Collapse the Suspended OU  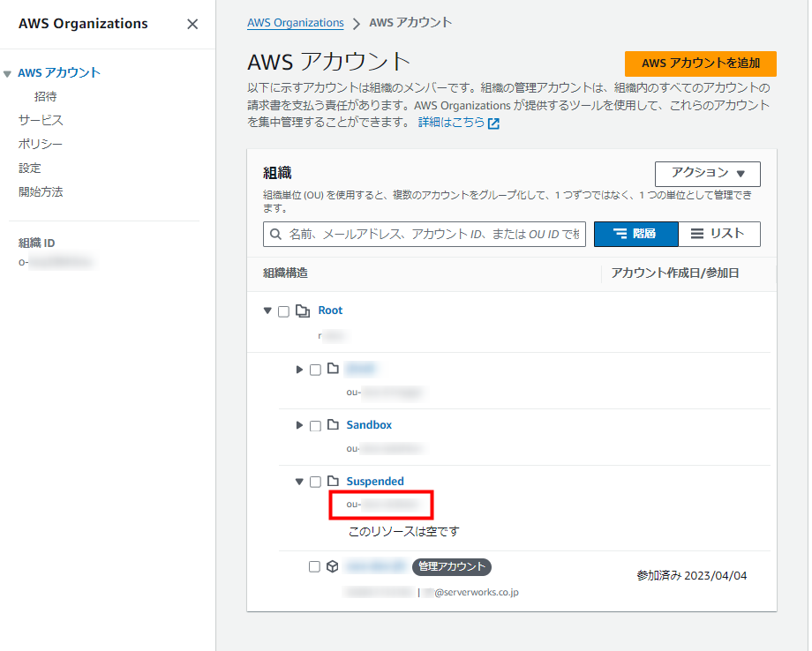click(x=299, y=482)
